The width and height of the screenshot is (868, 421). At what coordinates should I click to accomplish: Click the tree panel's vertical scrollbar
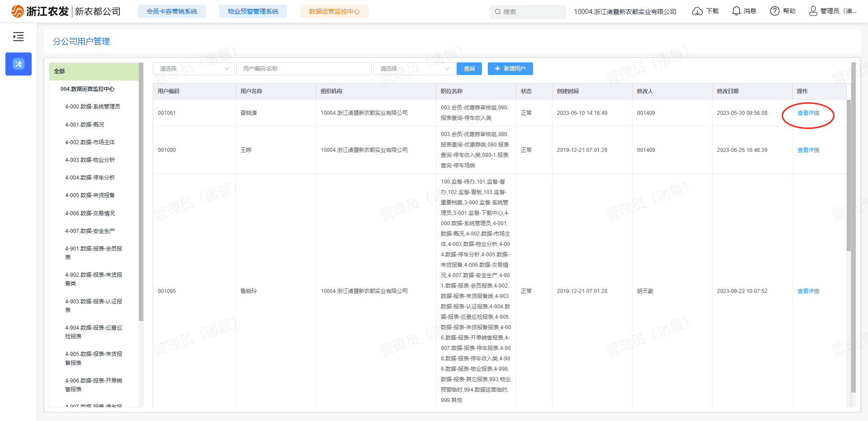(x=141, y=192)
